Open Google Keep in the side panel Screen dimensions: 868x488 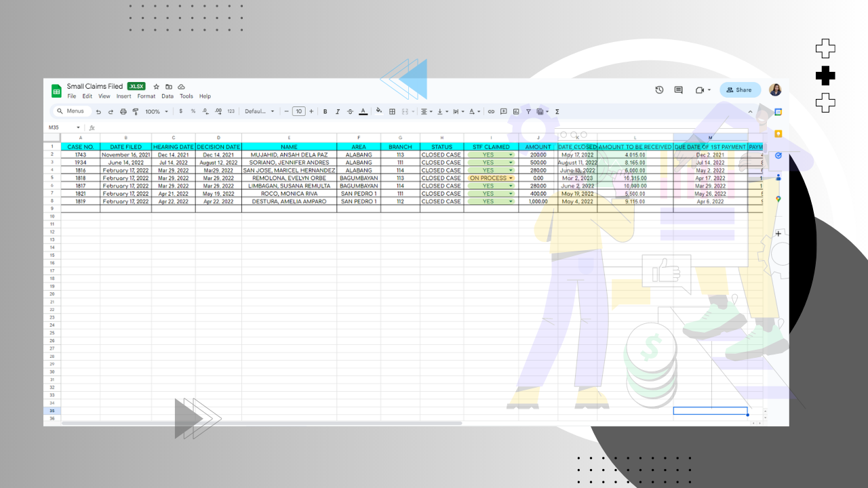[778, 134]
